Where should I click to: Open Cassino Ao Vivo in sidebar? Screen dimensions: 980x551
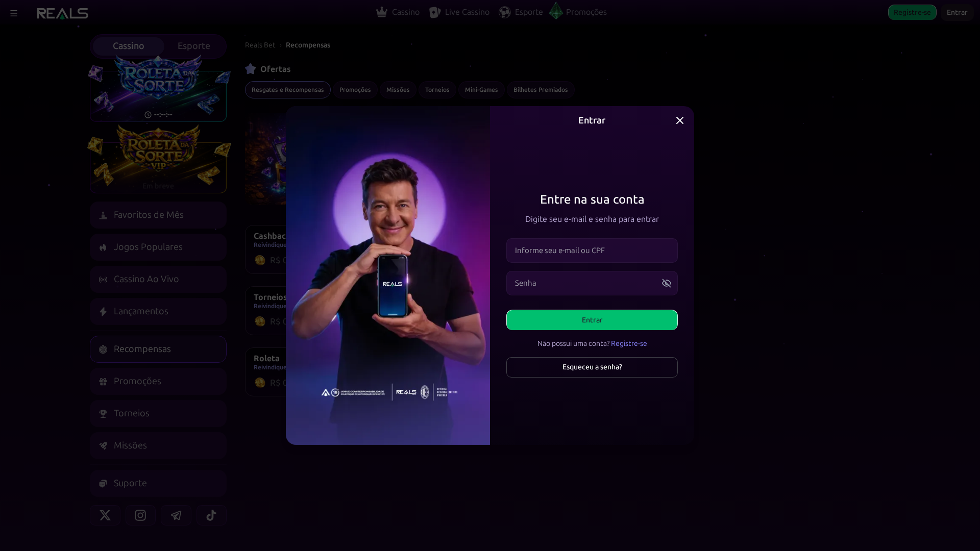click(x=158, y=279)
